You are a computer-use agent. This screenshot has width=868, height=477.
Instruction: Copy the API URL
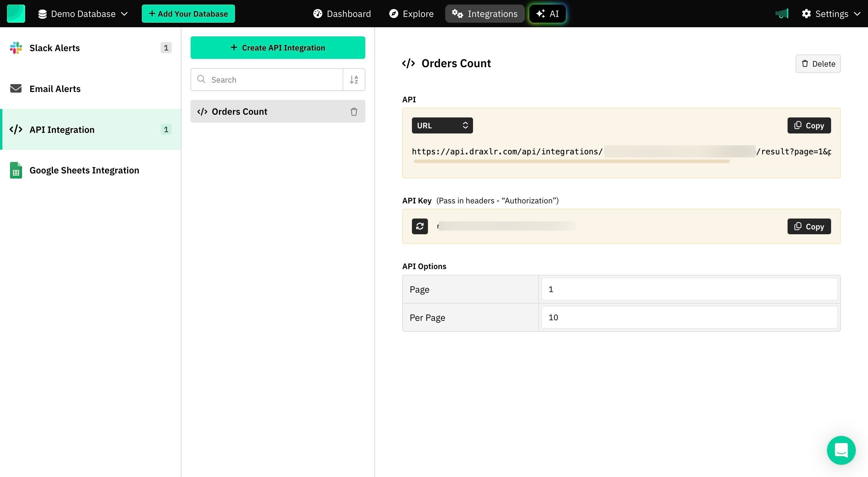809,125
